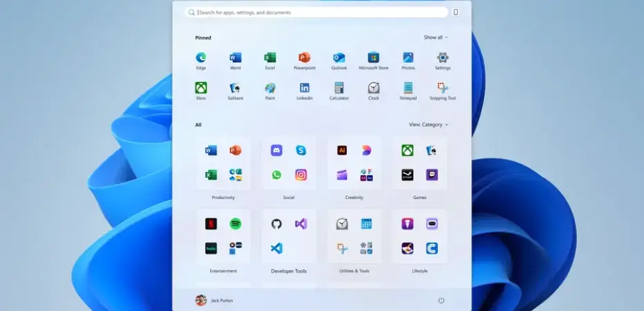Click the Social category label
The width and height of the screenshot is (644, 311).
289,198
